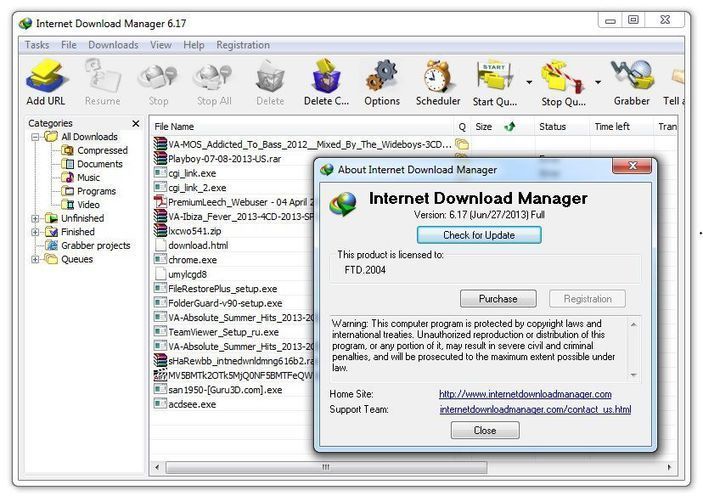703x496 pixels.
Task: Sort by Time left column header
Action: (622, 127)
